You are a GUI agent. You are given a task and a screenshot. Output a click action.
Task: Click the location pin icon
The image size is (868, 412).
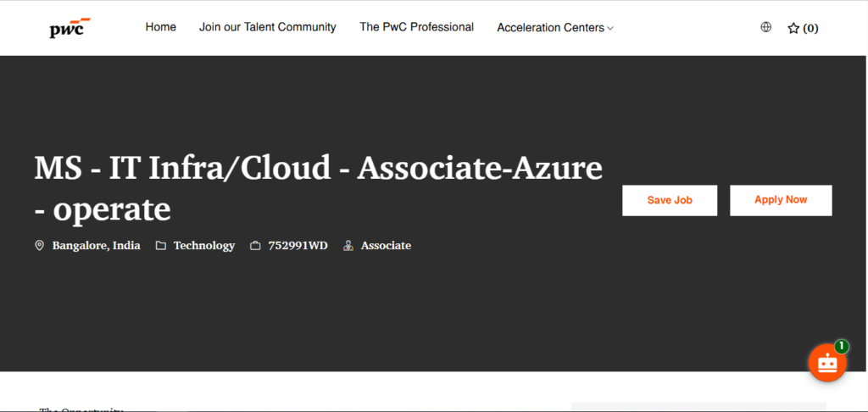point(39,245)
